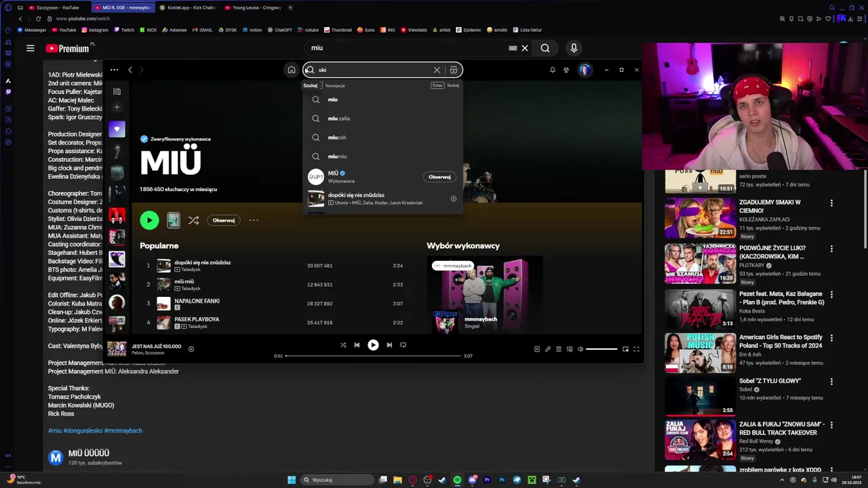Viewport: 868px width, 488px height.
Task: Open 'mmmaybach' artist pick card
Action: coord(484,295)
